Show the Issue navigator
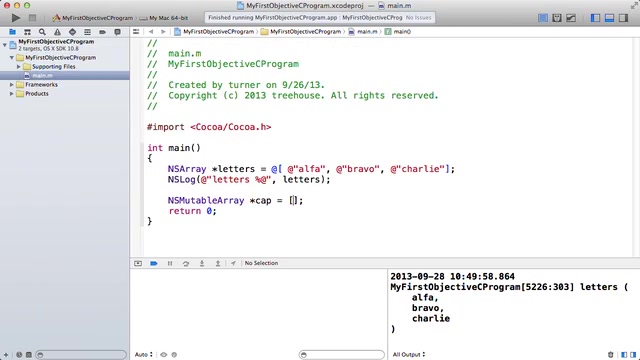 57,32
